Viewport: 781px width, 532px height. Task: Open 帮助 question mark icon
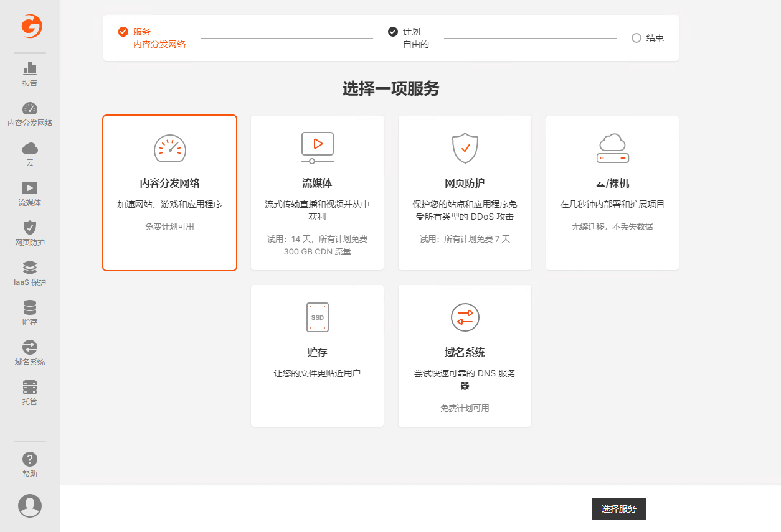pos(30,459)
